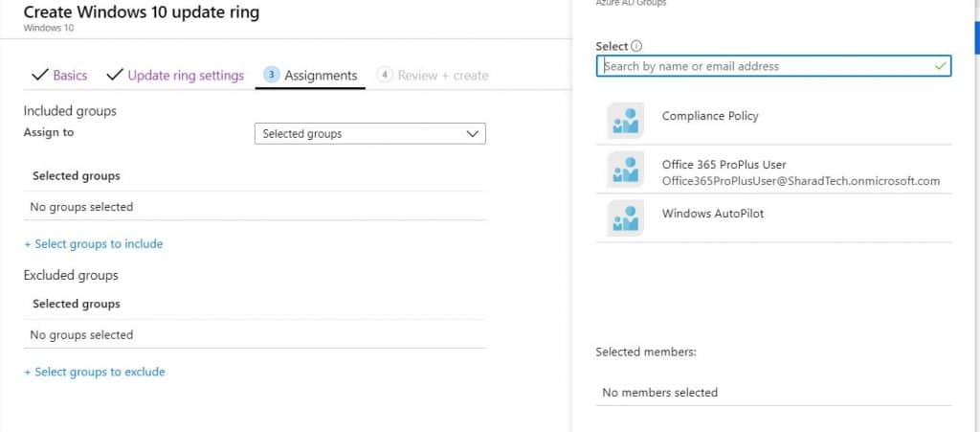Click the step 4 Review number badge

[x=385, y=75]
